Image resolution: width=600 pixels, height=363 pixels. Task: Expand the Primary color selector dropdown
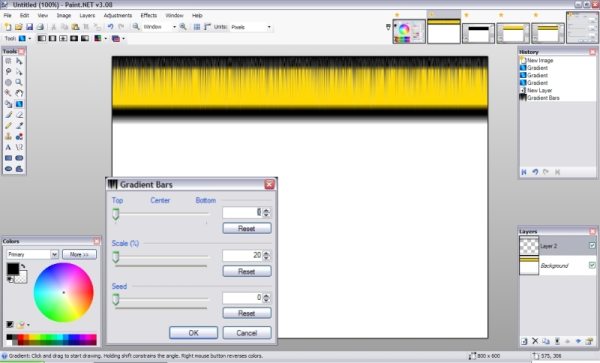[54, 254]
